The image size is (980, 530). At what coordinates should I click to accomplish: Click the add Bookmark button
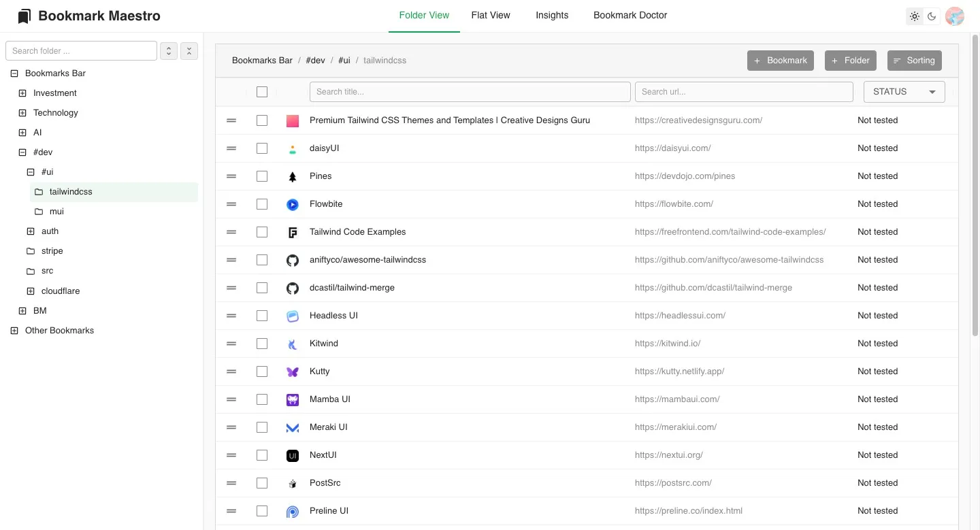[781, 61]
